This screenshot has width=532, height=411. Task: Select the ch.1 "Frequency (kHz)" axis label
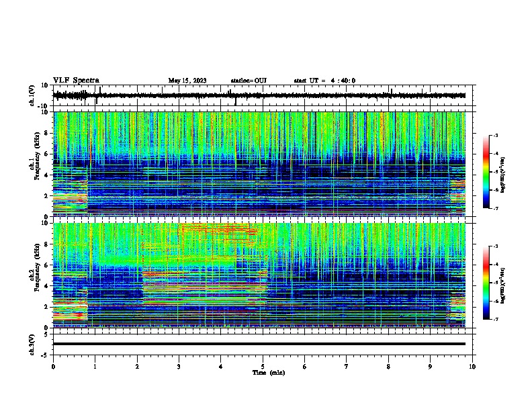37,156
